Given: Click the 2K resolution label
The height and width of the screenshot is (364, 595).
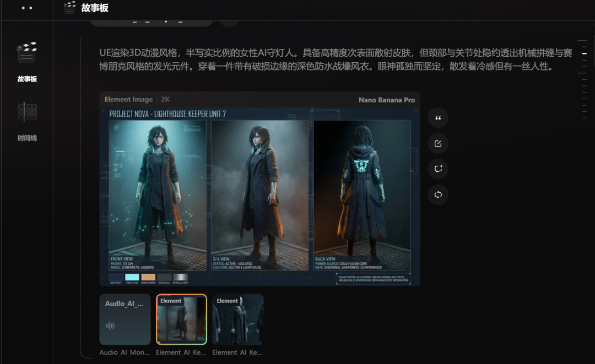Looking at the screenshot, I should point(165,99).
